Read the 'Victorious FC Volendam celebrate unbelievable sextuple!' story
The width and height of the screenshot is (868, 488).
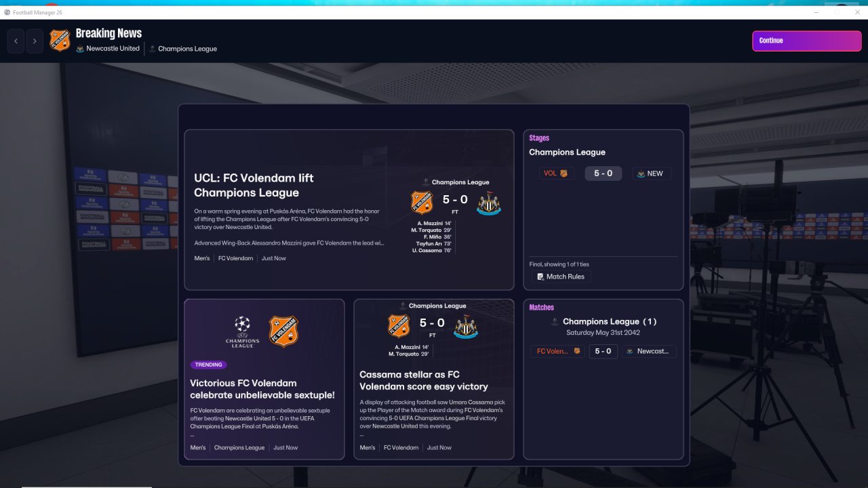coord(262,389)
